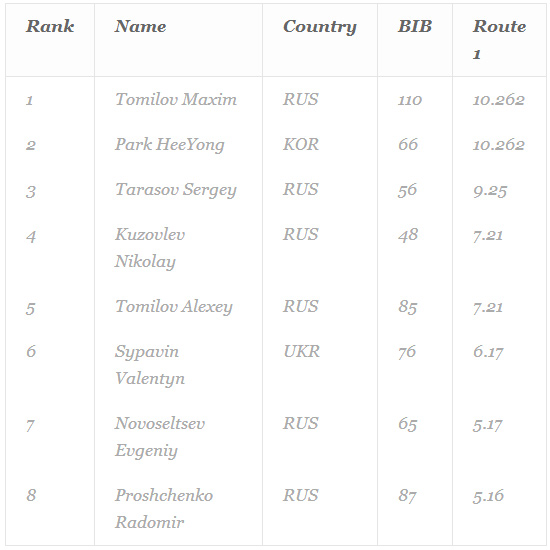The width and height of the screenshot is (550, 550).
Task: Select the name Park HeeYong
Action: pyautogui.click(x=169, y=145)
